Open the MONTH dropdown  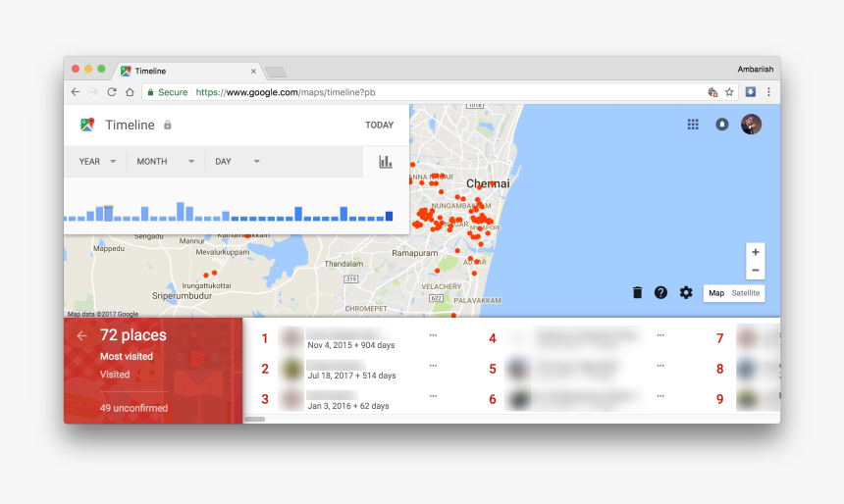[x=165, y=162]
